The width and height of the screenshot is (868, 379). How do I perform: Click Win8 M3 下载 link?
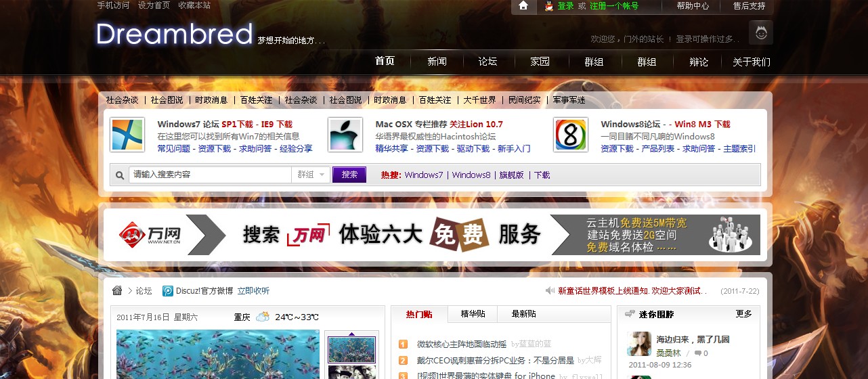tap(702, 125)
